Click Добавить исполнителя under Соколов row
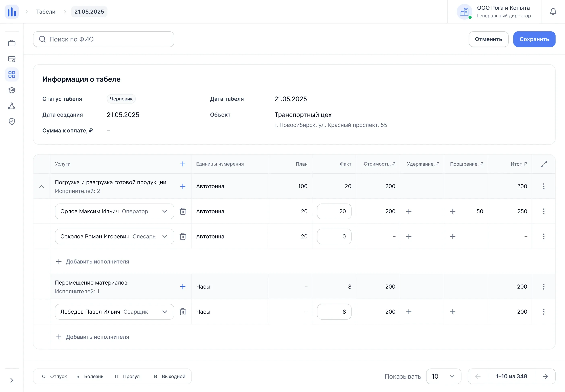 pyautogui.click(x=92, y=262)
